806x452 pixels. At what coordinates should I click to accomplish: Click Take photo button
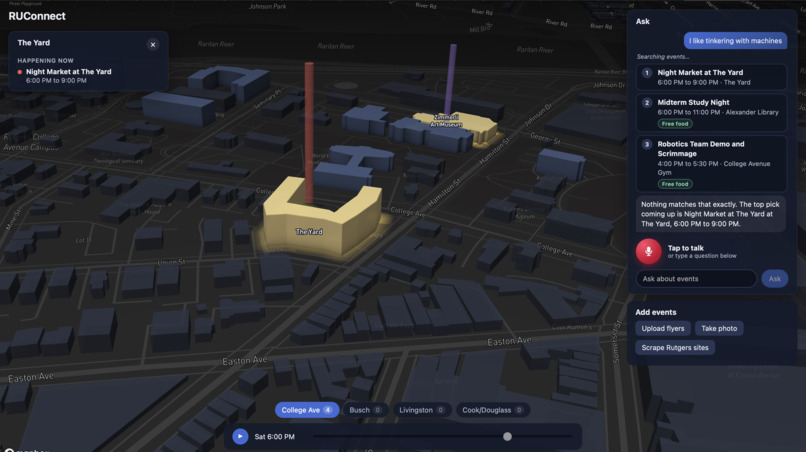[719, 328]
